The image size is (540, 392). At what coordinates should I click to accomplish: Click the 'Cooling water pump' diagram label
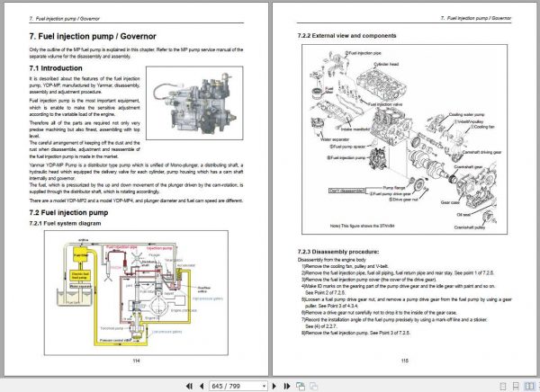(466, 114)
